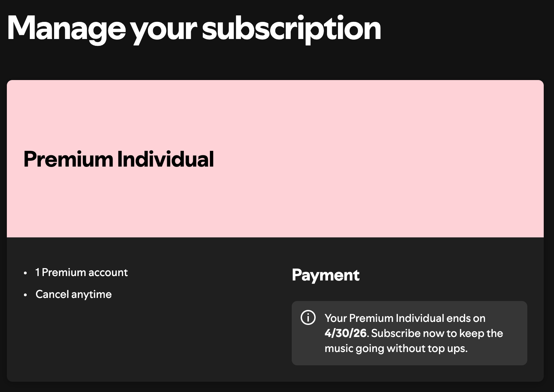
Task: Click the "music going without top ups" line
Action: tap(396, 349)
